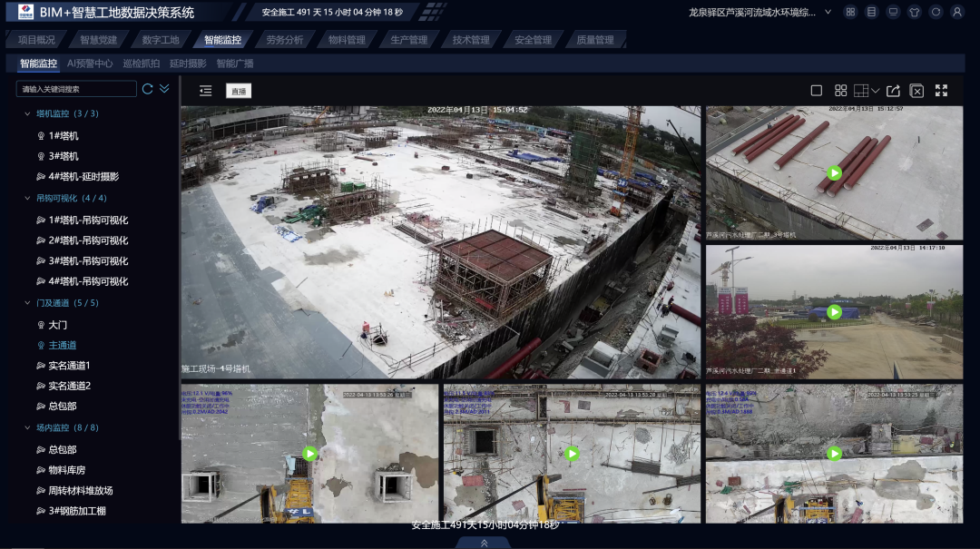
Task: Expand the bottom panel chevron
Action: click(484, 543)
